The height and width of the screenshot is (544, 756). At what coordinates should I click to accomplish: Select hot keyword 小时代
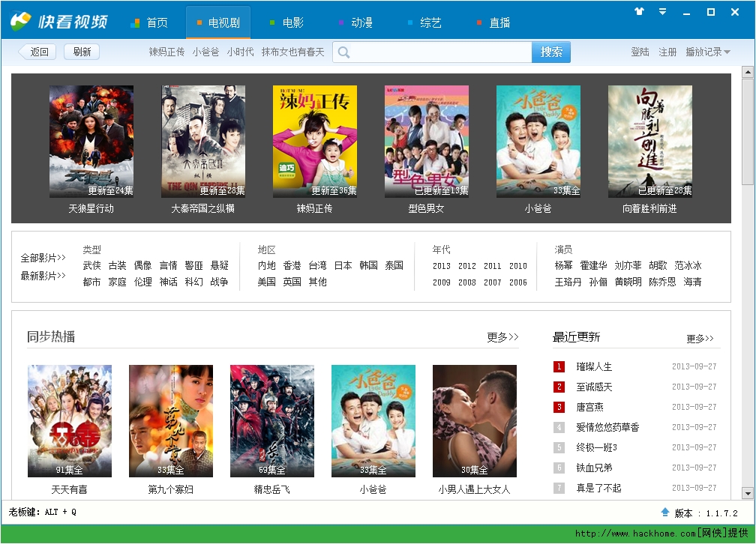240,52
